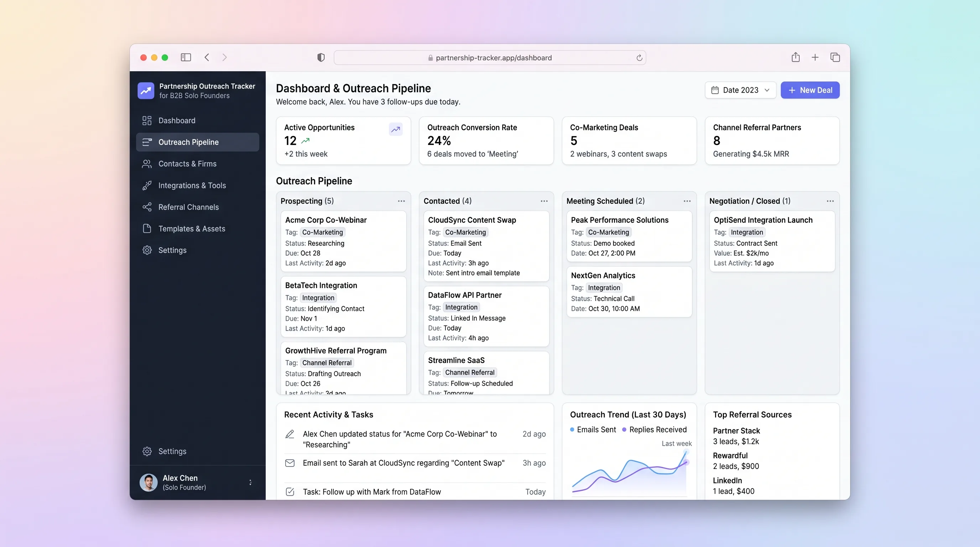The image size is (980, 547).
Task: Open the Co-Marketing Deals stat card
Action: (629, 141)
